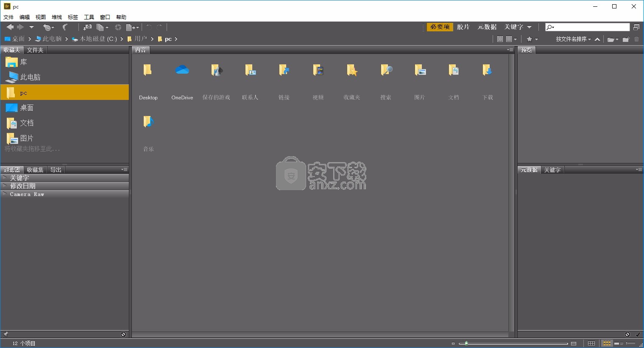Open the recent file folder dropdown icon

[x=613, y=39]
